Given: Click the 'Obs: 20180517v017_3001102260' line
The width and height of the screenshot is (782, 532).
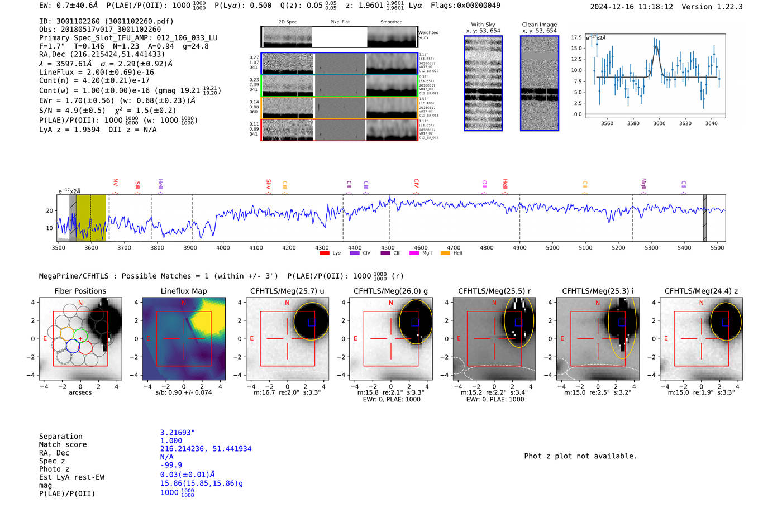Looking at the screenshot, I should pyautogui.click(x=100, y=30).
